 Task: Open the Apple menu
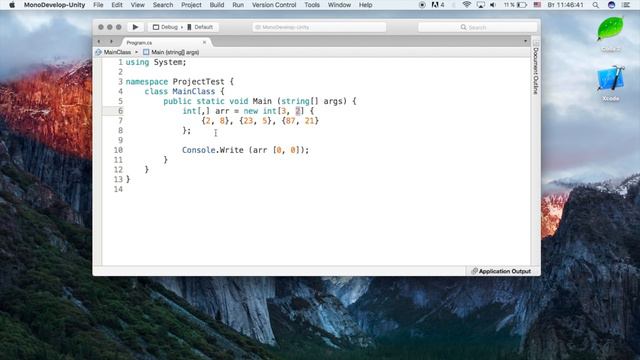12,5
